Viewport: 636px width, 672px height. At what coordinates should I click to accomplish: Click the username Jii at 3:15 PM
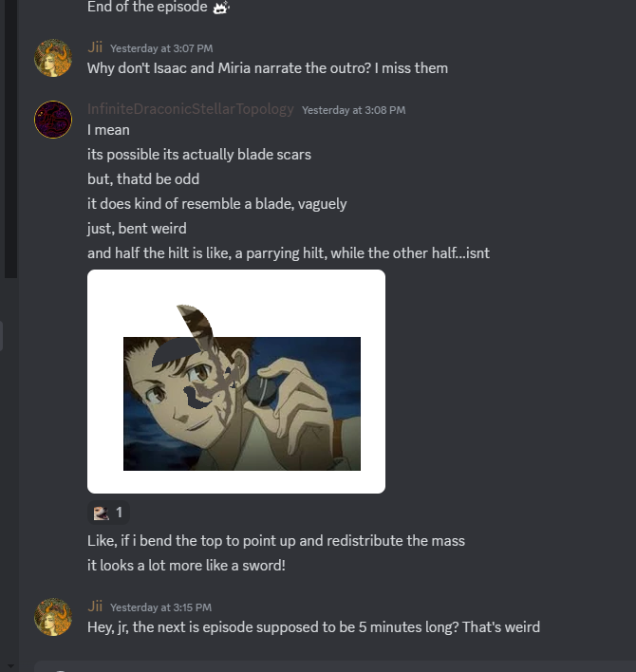point(95,606)
